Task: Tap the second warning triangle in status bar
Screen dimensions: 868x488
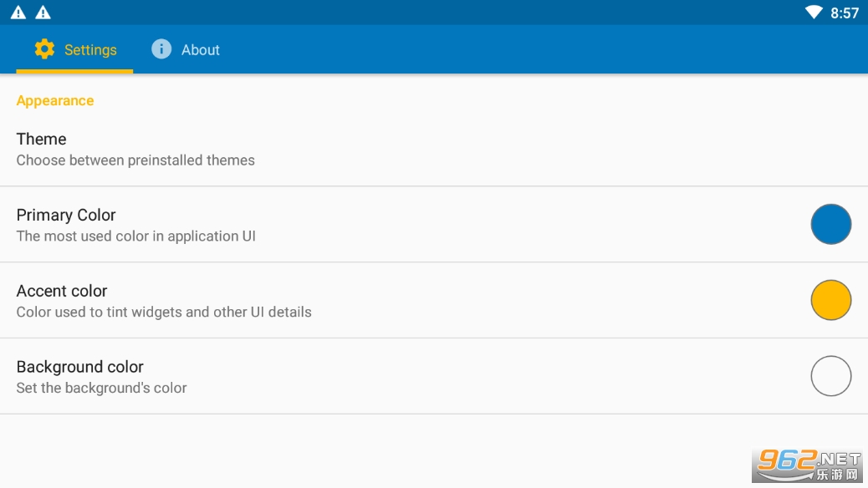Action: [x=43, y=13]
